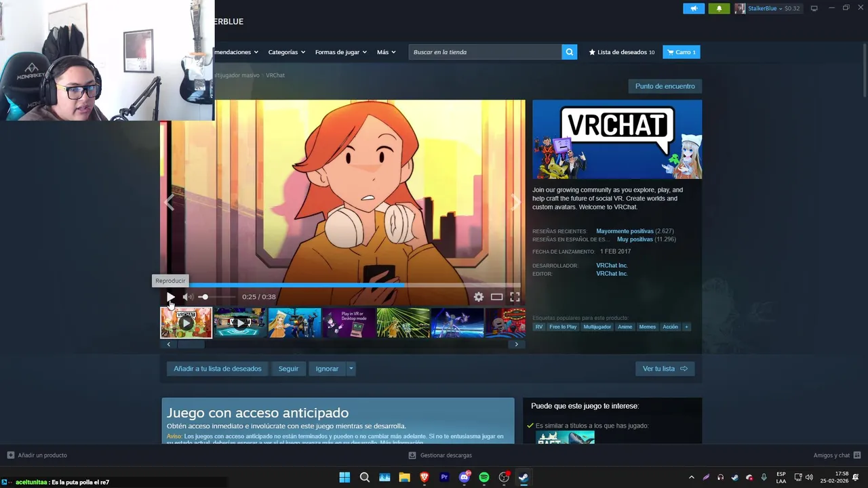Open Amigos y chat icon

coord(857,455)
